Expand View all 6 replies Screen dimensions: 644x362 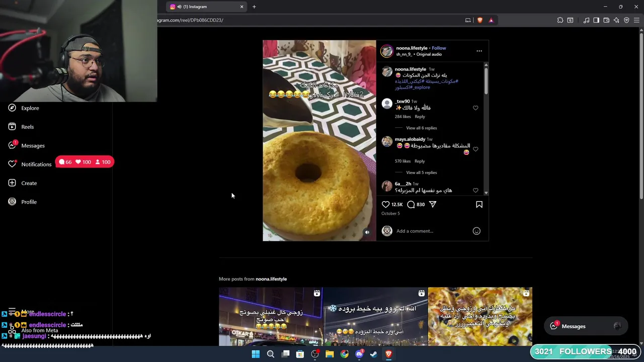[422, 128]
